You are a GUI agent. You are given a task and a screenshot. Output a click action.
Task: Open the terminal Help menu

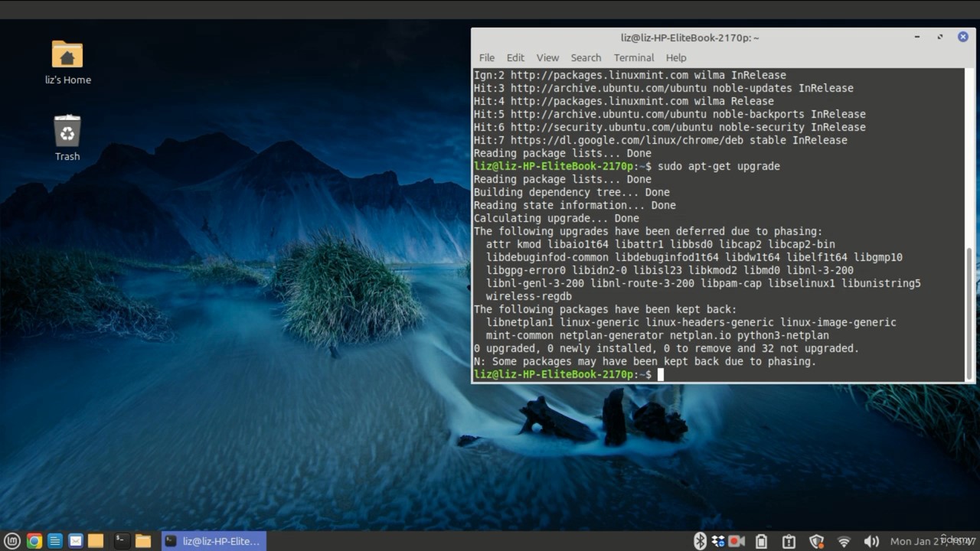point(676,57)
